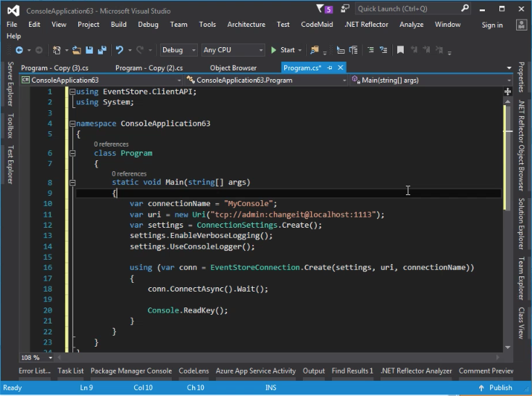Click the horizontal scrollbar right arrow
The image size is (532, 396).
tap(498, 358)
